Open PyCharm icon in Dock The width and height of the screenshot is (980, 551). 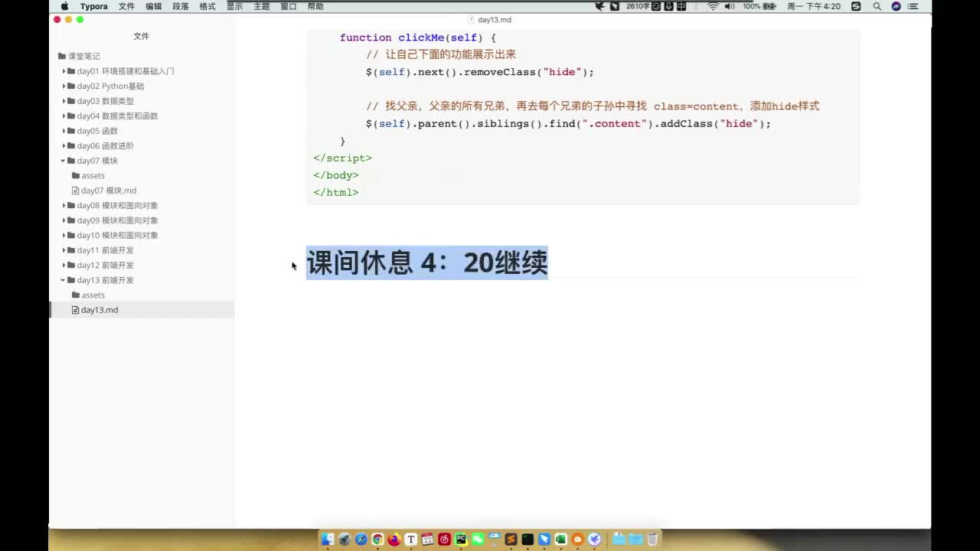click(x=461, y=540)
